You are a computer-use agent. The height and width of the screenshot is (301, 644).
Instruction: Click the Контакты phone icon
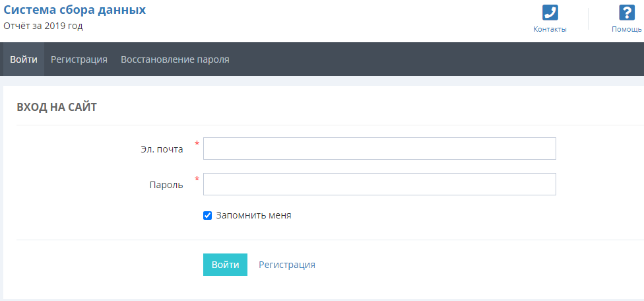[550, 13]
